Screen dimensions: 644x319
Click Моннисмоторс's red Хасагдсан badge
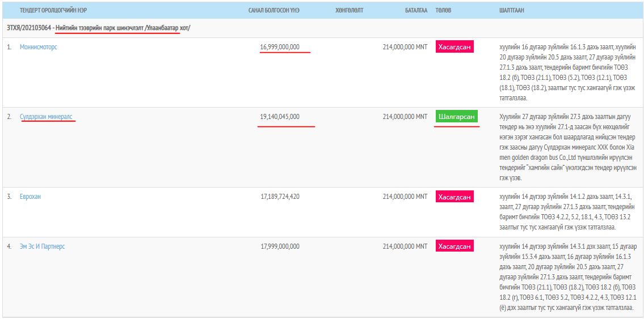pyautogui.click(x=454, y=47)
